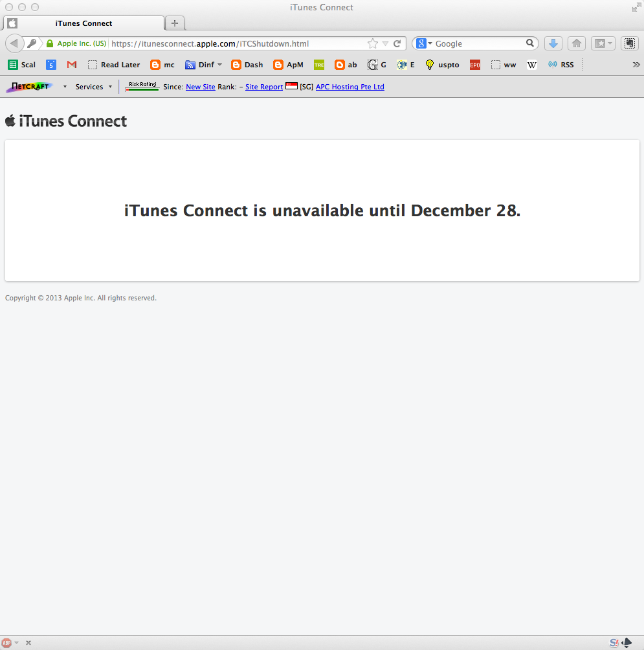The width and height of the screenshot is (644, 650).
Task: Open the Netcraft Services dropdown
Action: click(94, 87)
